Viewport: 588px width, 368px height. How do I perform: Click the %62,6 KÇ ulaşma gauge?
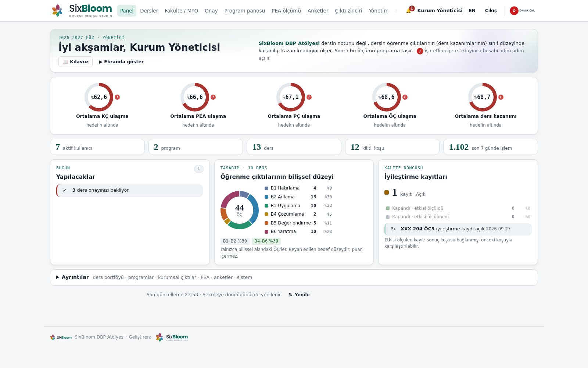click(x=99, y=97)
